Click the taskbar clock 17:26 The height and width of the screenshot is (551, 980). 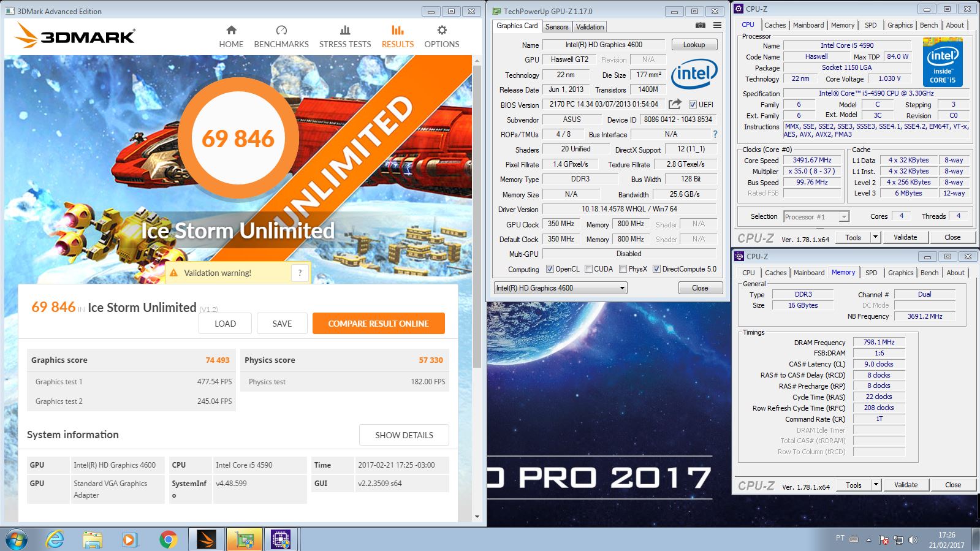(x=946, y=535)
